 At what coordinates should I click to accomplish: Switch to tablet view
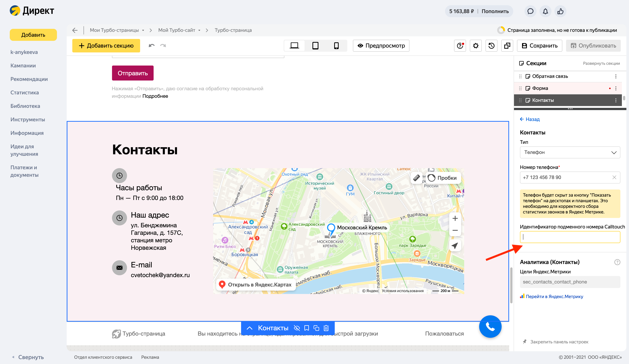[x=315, y=46]
